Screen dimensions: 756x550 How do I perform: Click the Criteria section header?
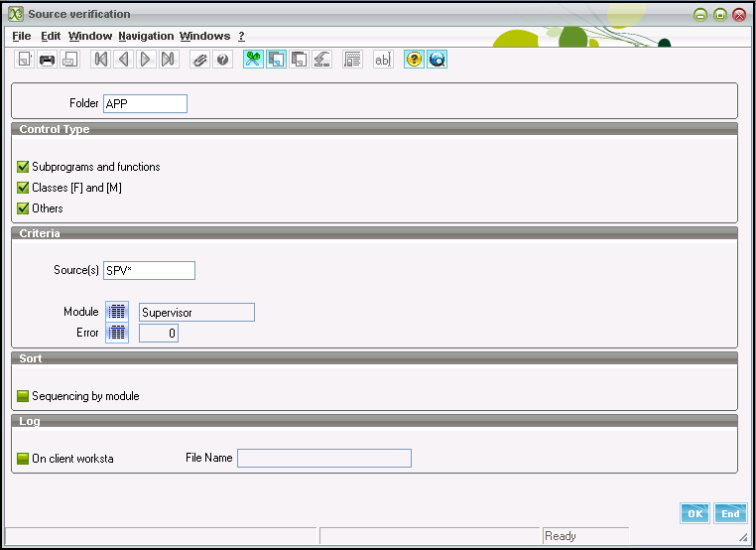tap(374, 233)
